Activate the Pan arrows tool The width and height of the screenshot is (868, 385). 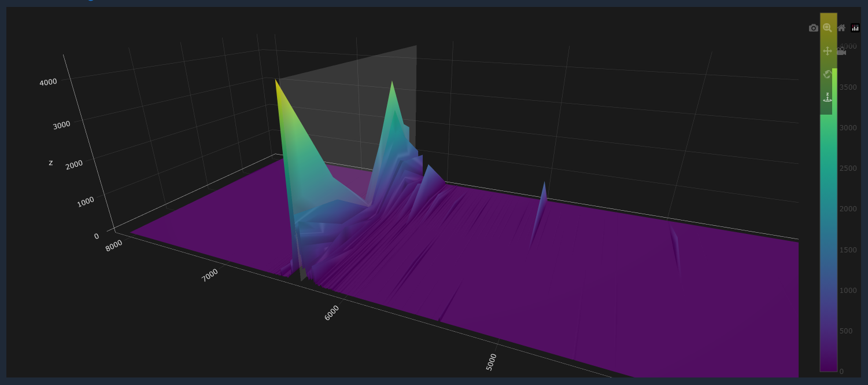[x=828, y=51]
